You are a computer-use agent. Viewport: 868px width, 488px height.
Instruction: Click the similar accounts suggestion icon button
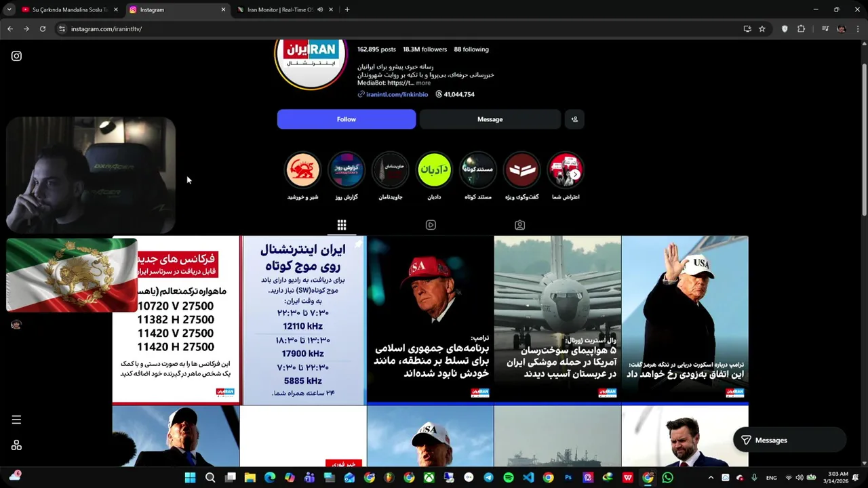coord(574,119)
